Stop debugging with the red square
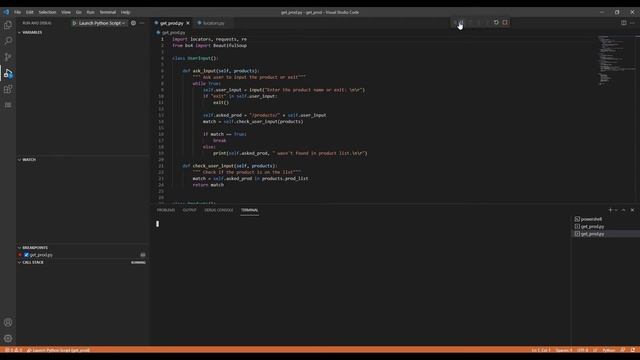The width and height of the screenshot is (640, 360). tap(505, 22)
